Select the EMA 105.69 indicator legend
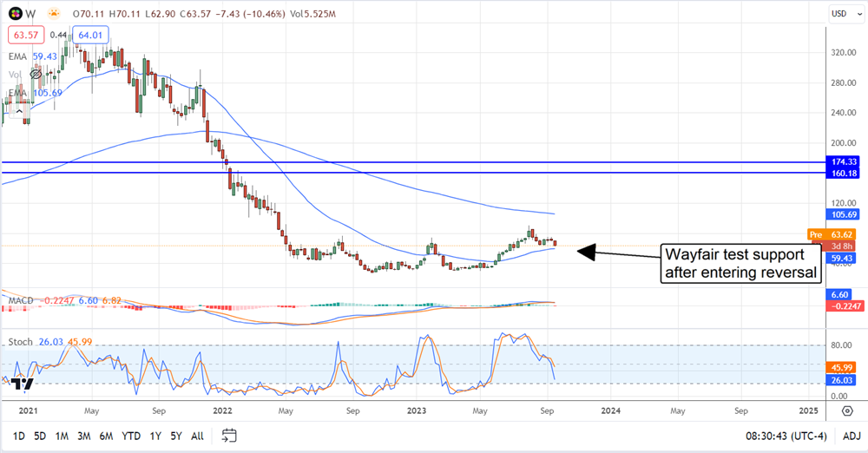The height and width of the screenshot is (453, 868). point(36,93)
